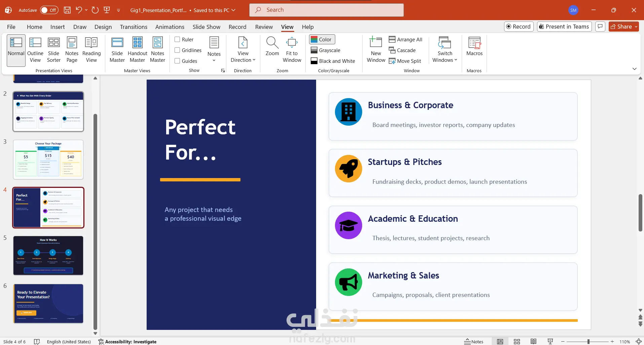Arrange All windows
This screenshot has width=644, height=345.
click(406, 39)
